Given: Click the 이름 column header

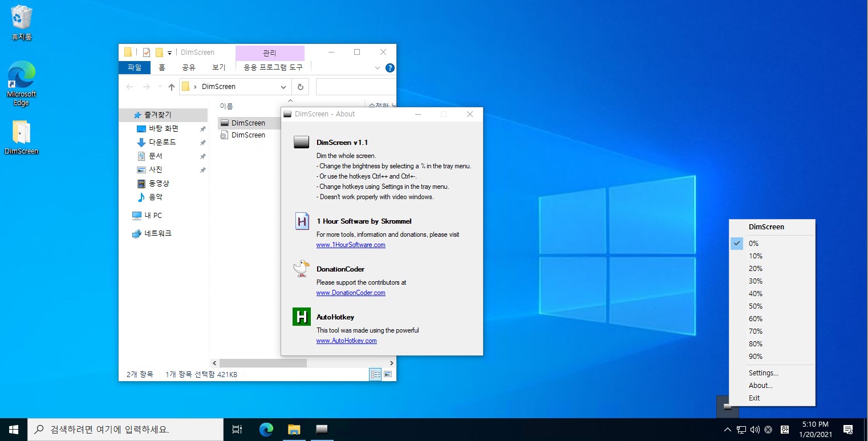Looking at the screenshot, I should 226,106.
